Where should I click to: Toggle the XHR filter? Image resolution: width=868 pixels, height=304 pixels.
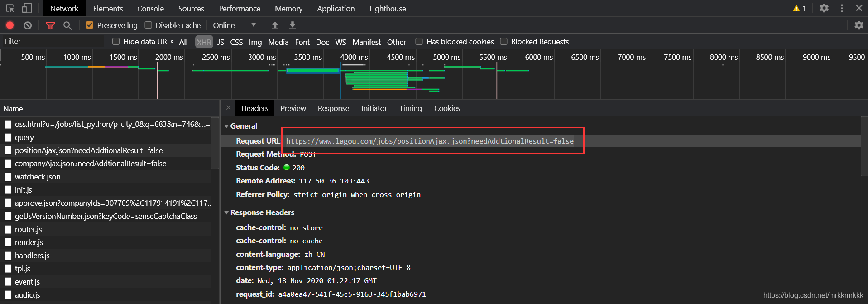204,42
